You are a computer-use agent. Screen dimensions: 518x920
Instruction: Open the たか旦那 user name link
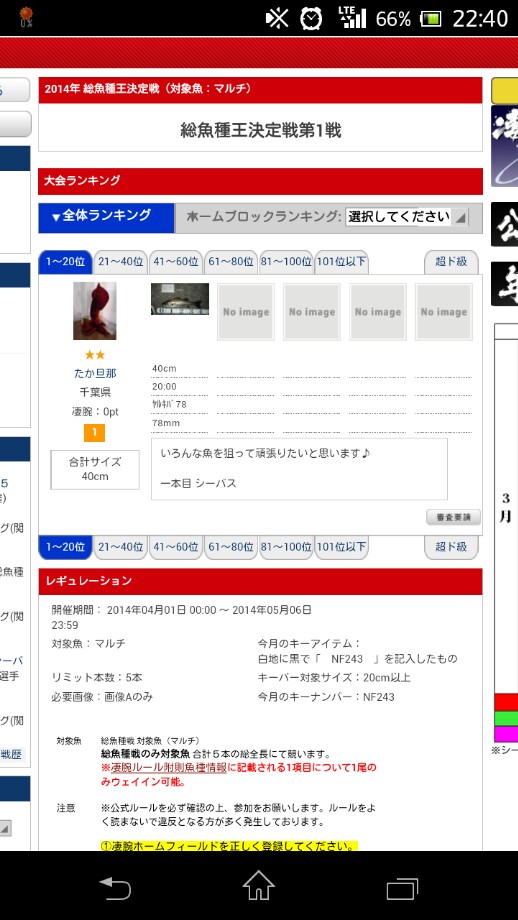(94, 373)
